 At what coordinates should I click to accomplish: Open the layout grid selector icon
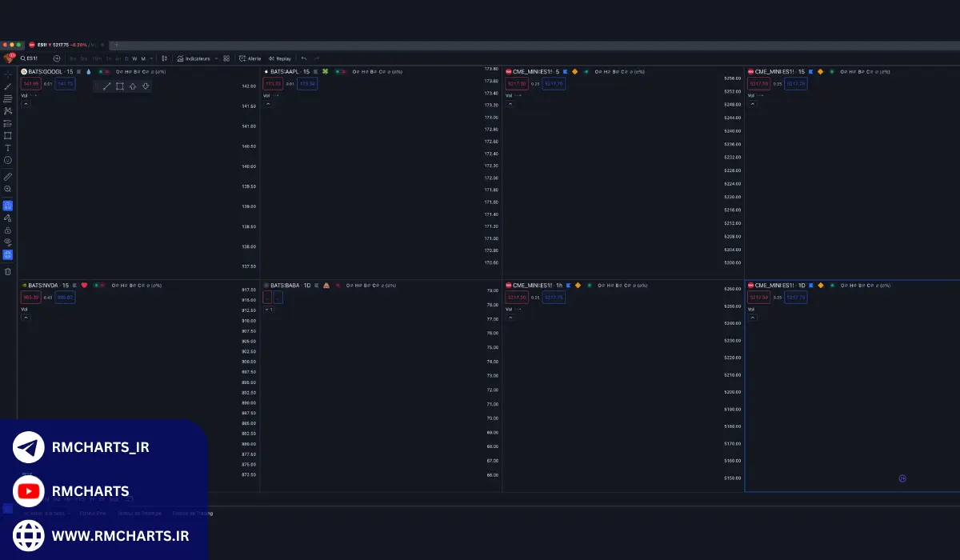226,58
